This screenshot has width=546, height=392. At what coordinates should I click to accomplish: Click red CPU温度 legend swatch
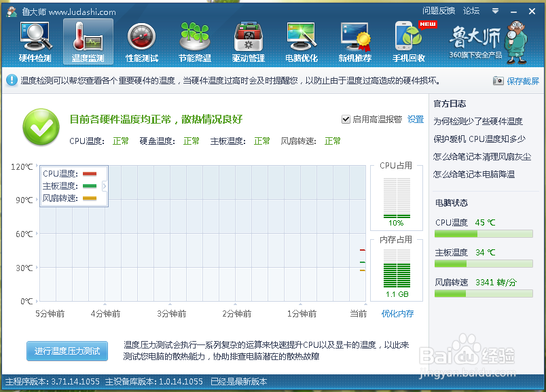[90, 173]
